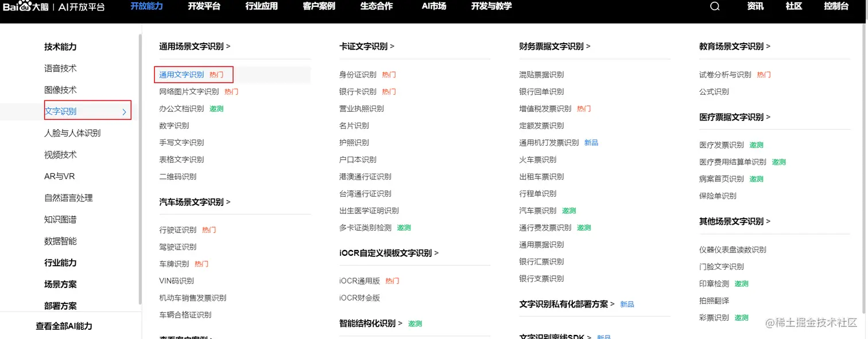Viewport: 868px width, 339px height.
Task: Select 知识图谱 in the sidebar
Action: click(x=60, y=220)
